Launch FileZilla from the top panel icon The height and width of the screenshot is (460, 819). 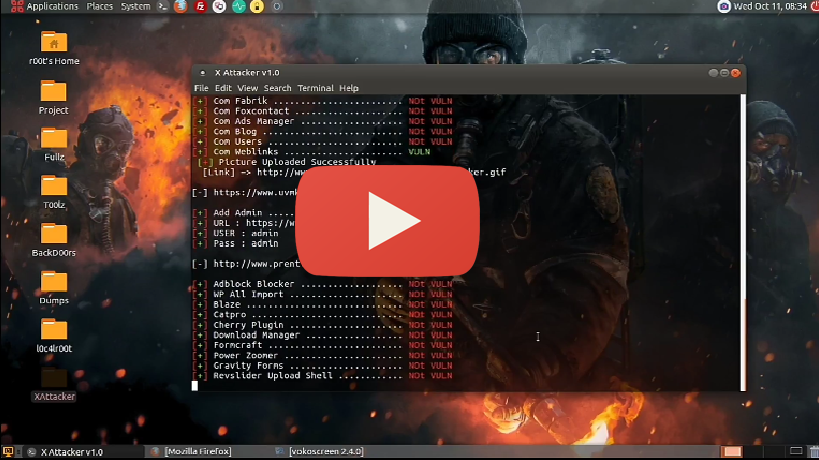click(200, 6)
